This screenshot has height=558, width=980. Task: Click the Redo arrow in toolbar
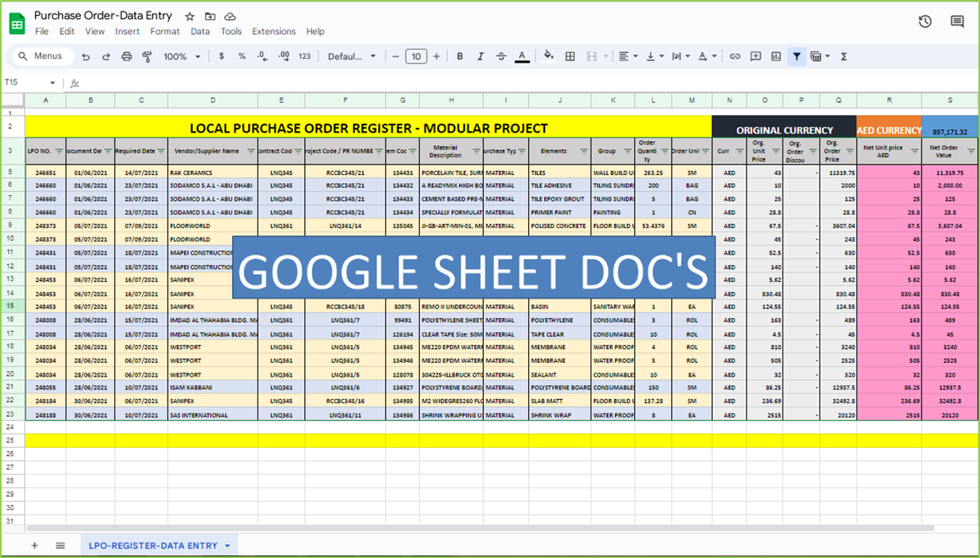[106, 56]
